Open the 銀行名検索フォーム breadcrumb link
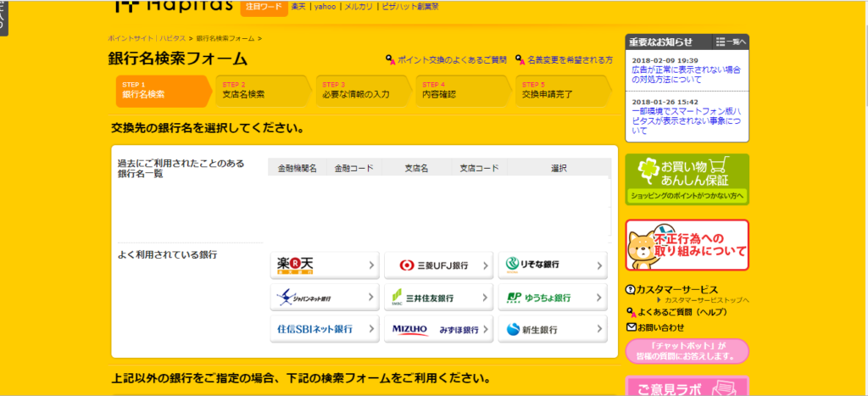The height and width of the screenshot is (396, 868). point(225,39)
